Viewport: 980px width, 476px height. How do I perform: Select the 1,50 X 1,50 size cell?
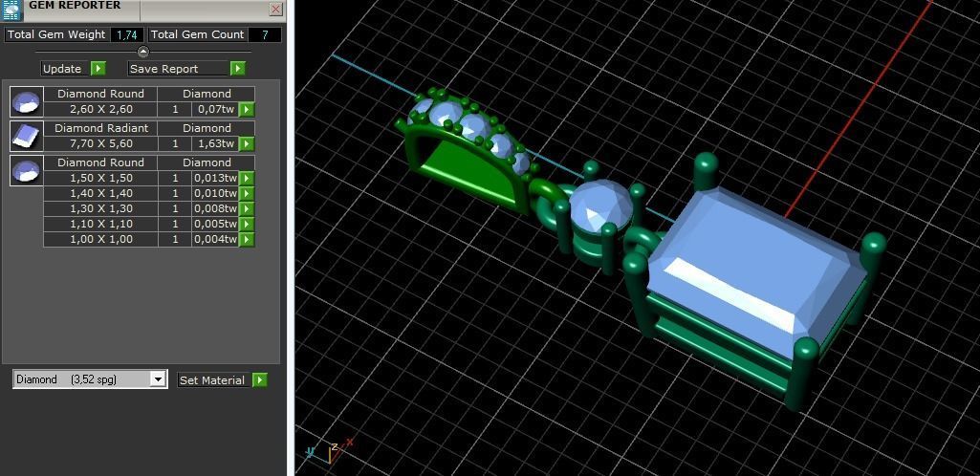coord(100,178)
